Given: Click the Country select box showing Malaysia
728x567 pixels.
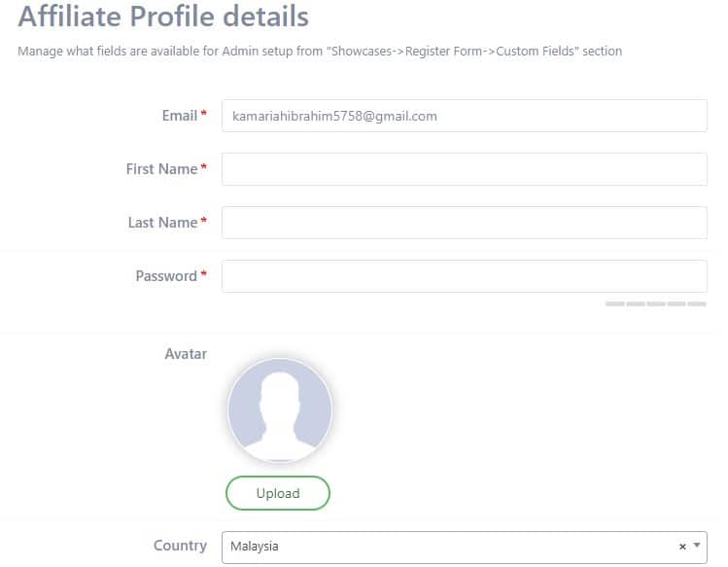Looking at the screenshot, I should pos(447,547).
